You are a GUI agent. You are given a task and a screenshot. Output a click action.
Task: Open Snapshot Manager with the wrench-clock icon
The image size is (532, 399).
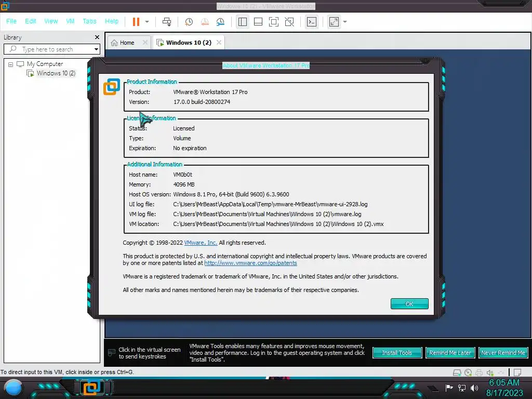click(x=220, y=22)
